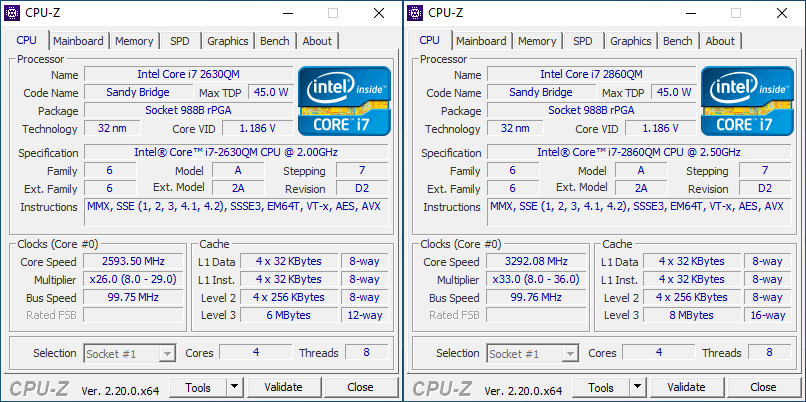Click name field Intel Core i7 2630QM
Viewport: 806px width, 402px height.
click(189, 74)
